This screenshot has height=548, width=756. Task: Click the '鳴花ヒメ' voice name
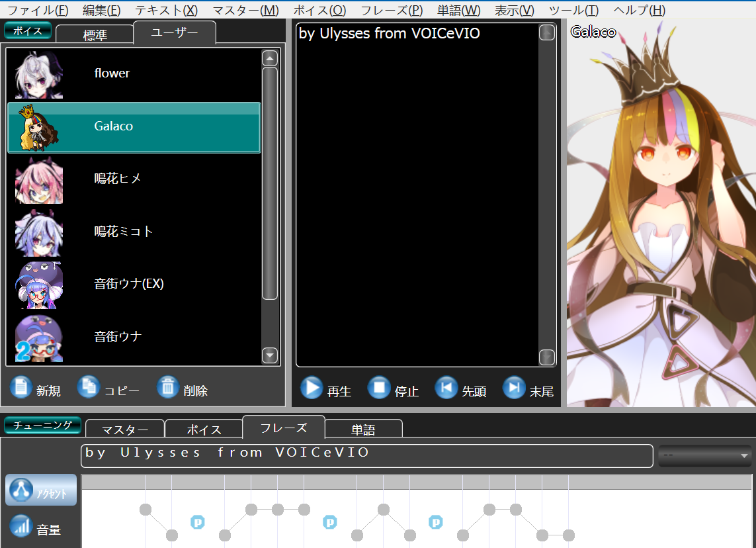pyautogui.click(x=118, y=179)
